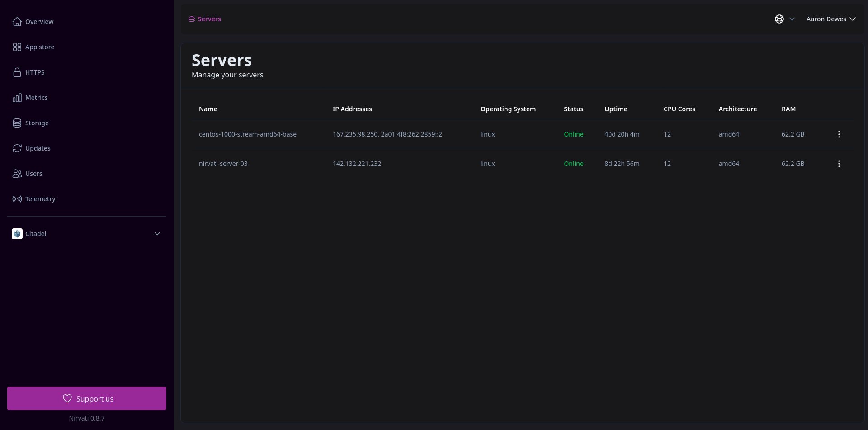Select the Storage database icon
This screenshot has height=430, width=868.
point(17,123)
